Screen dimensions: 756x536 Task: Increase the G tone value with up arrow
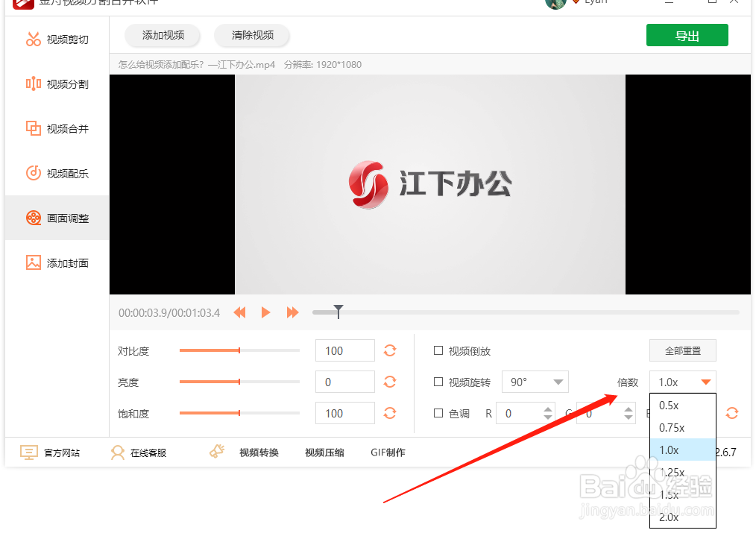coord(629,409)
